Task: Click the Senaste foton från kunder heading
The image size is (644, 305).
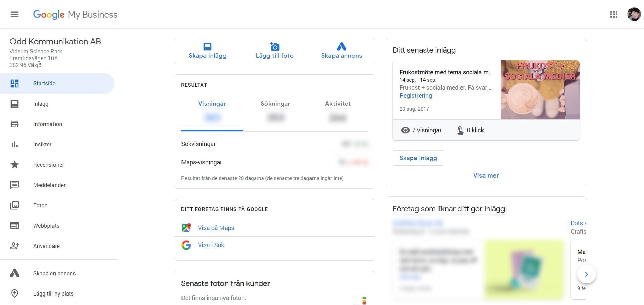Action: coord(226,283)
